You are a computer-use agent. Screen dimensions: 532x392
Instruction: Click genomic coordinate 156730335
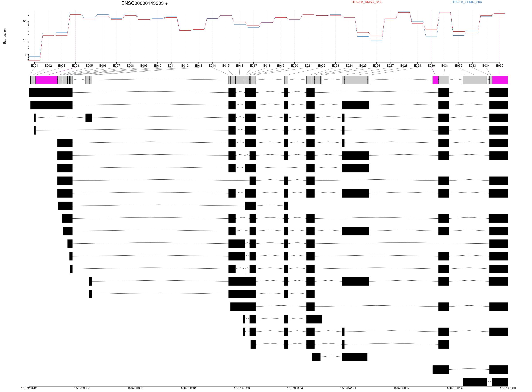[x=135, y=388]
